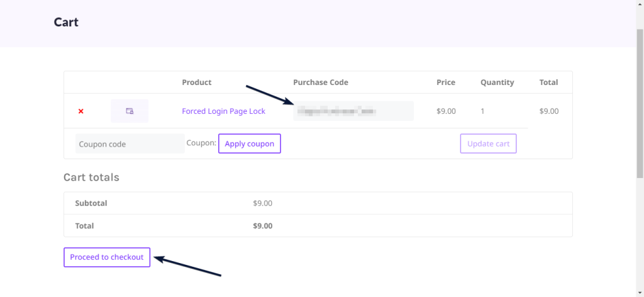Click the Cart totals heading

tap(91, 177)
